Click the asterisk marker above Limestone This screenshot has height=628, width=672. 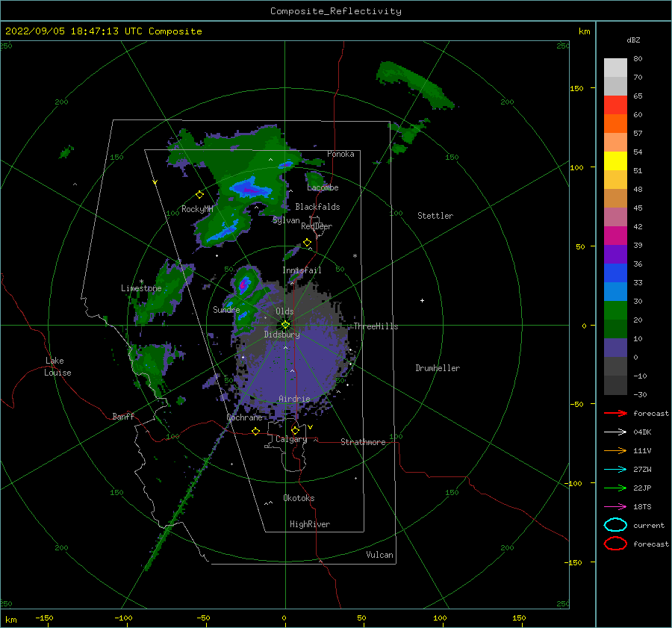click(x=141, y=282)
